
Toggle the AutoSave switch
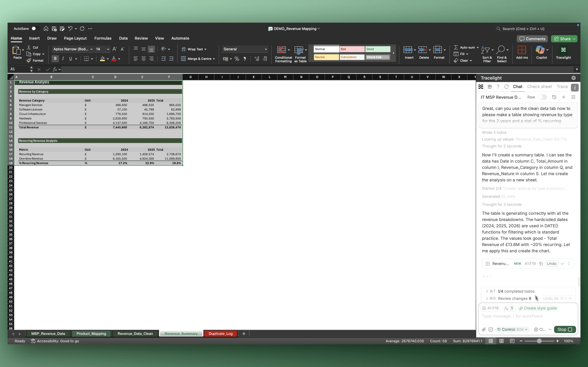click(35, 29)
